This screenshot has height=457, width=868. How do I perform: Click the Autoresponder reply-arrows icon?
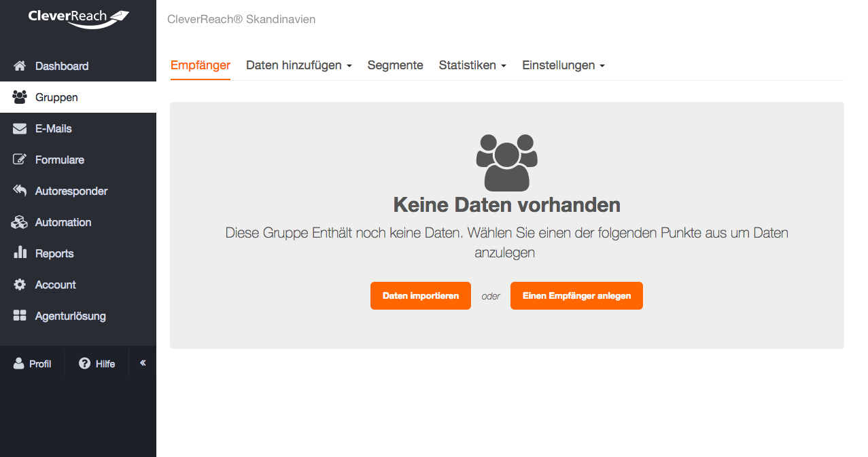(x=20, y=191)
